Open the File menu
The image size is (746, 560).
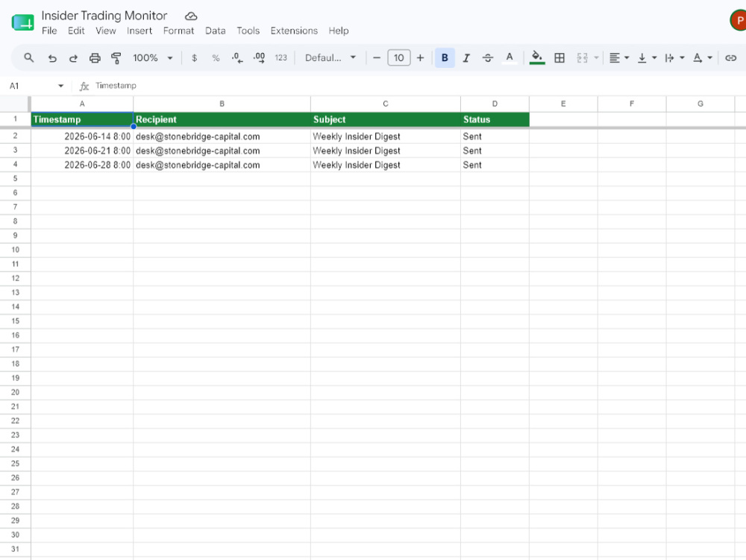coord(49,31)
